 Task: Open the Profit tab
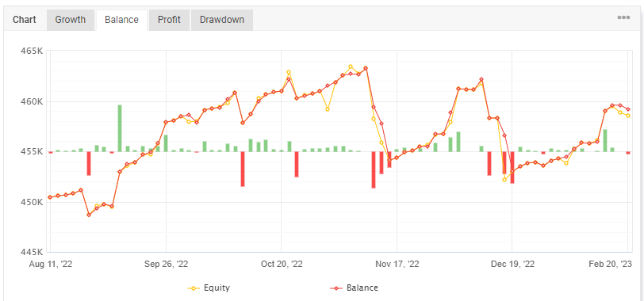(169, 20)
